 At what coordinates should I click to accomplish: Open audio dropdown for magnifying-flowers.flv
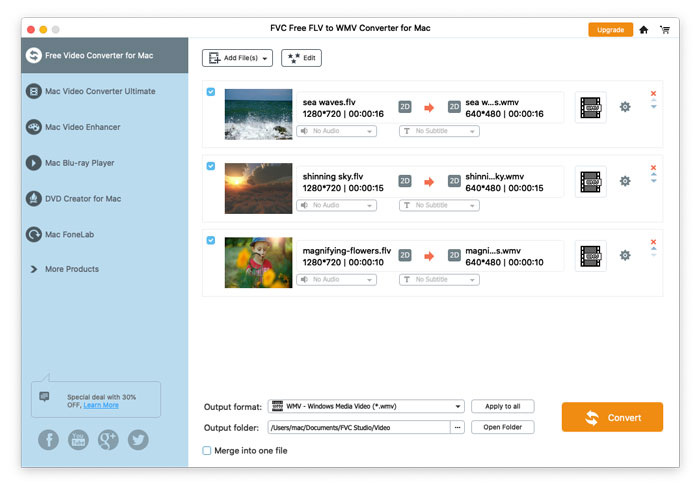(x=337, y=279)
